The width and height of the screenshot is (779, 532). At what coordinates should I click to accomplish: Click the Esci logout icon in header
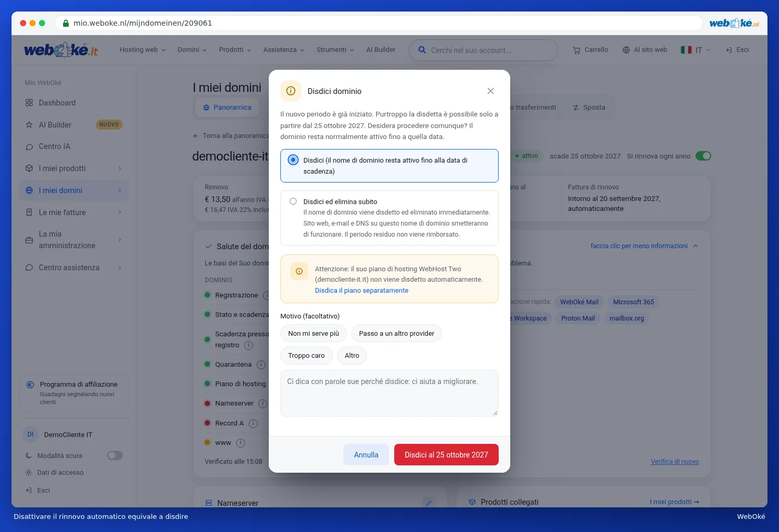729,50
